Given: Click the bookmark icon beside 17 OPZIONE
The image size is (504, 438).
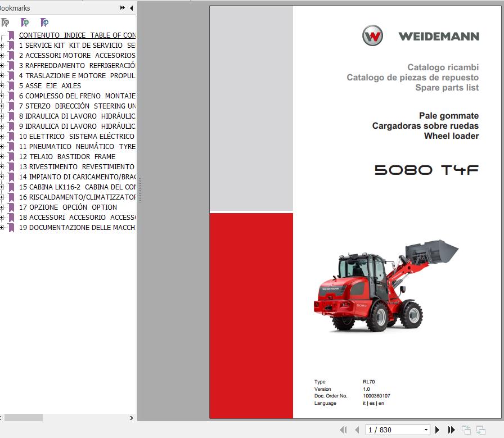Looking at the screenshot, I should pos(12,207).
